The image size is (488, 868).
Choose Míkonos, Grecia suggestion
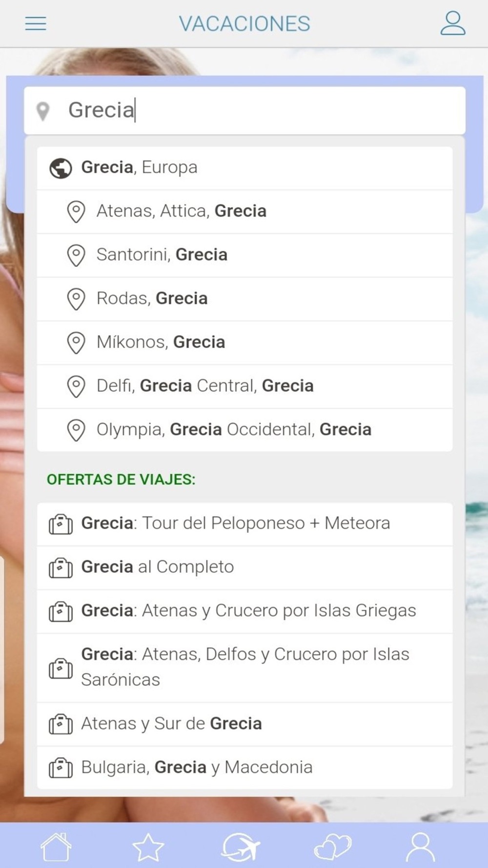coord(244,342)
